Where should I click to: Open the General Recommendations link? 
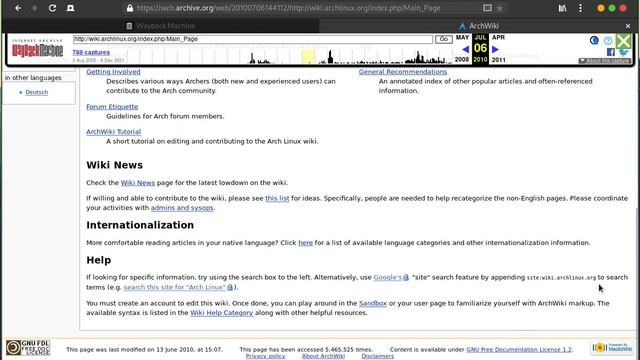coord(403,72)
